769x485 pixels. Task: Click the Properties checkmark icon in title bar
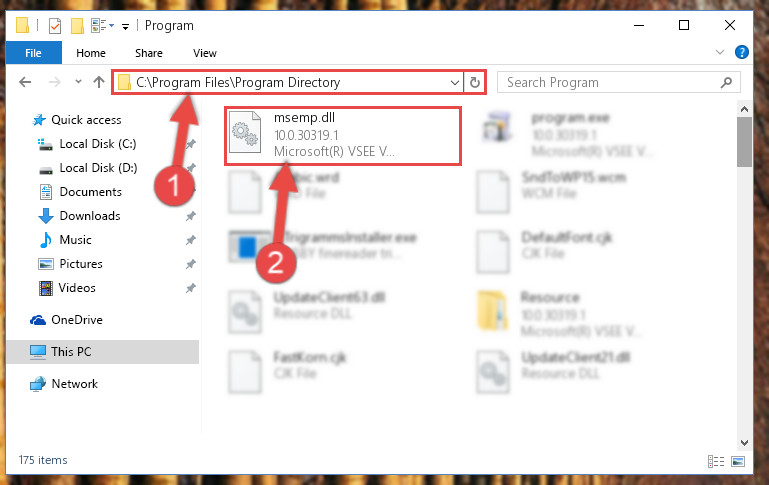pos(55,26)
